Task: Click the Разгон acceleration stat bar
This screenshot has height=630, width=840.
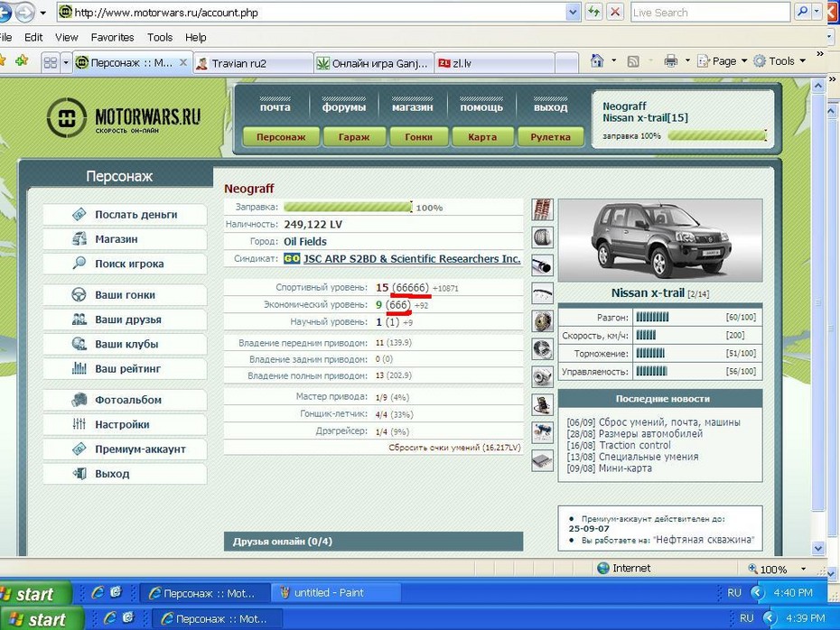Action: 652,317
